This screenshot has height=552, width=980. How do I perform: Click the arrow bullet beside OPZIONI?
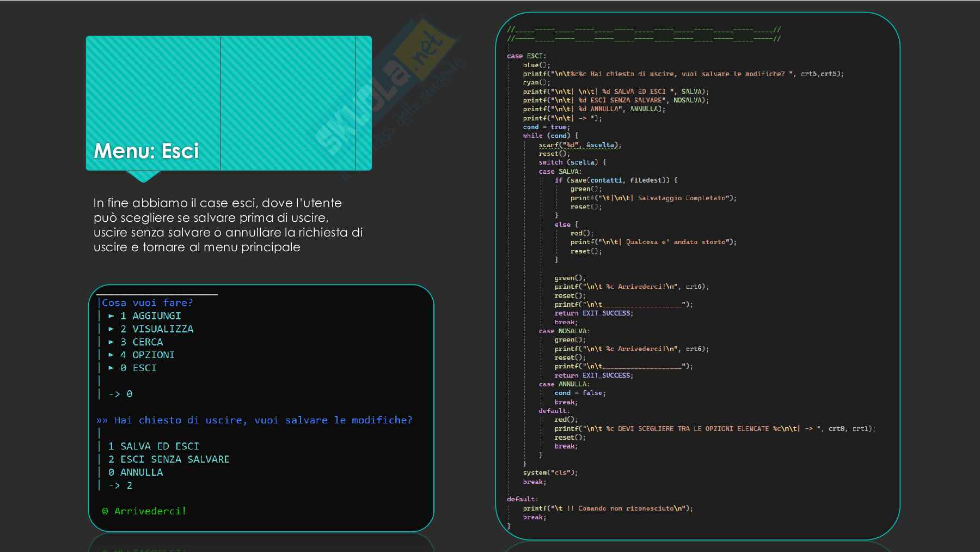(111, 355)
